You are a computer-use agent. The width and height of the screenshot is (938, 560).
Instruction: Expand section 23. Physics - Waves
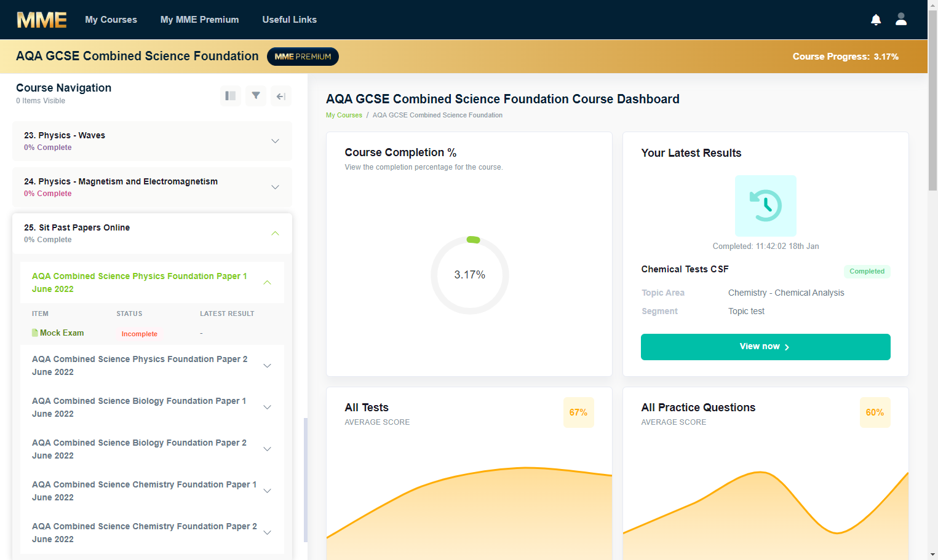click(x=152, y=141)
